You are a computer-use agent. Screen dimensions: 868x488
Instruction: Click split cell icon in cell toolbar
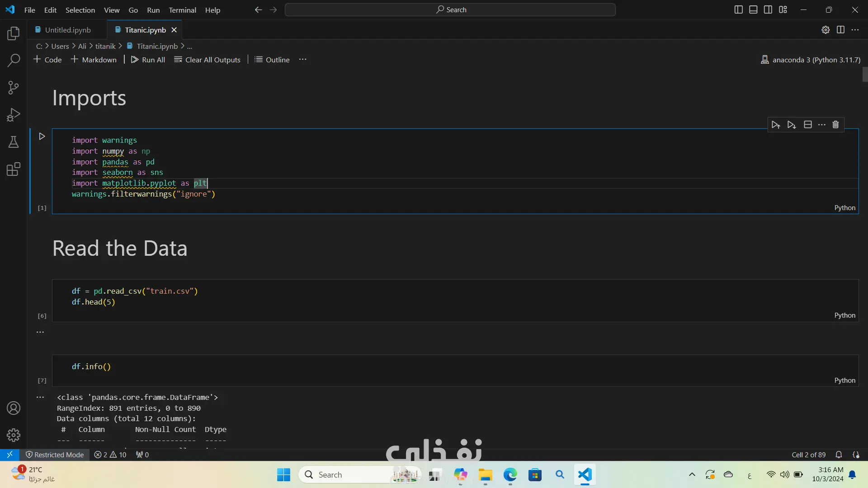coord(808,125)
